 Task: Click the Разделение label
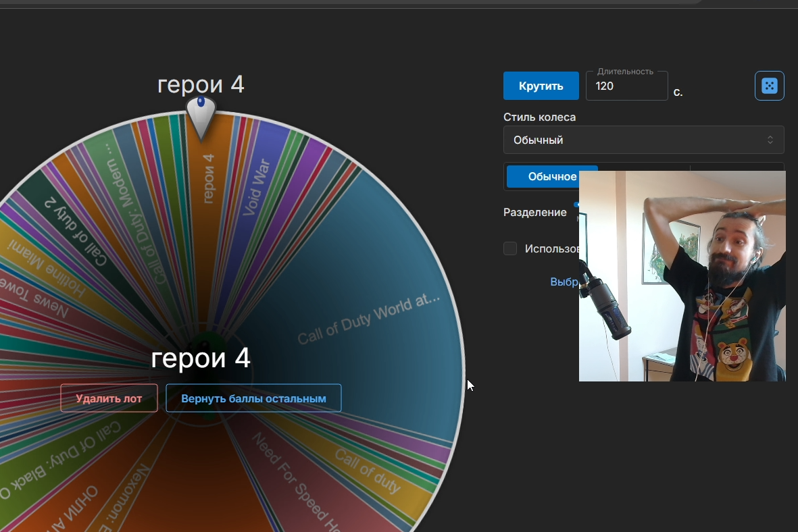pyautogui.click(x=535, y=212)
